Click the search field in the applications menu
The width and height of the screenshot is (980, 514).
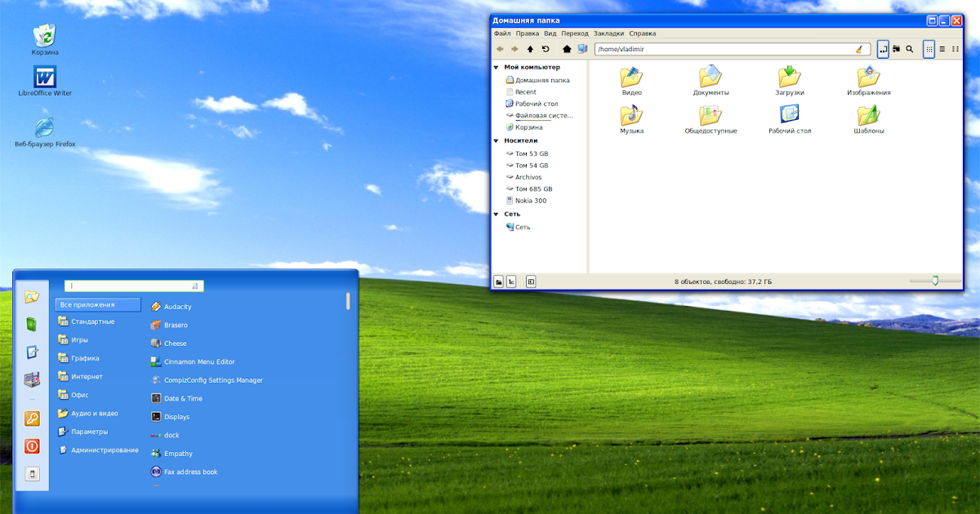click(x=133, y=286)
